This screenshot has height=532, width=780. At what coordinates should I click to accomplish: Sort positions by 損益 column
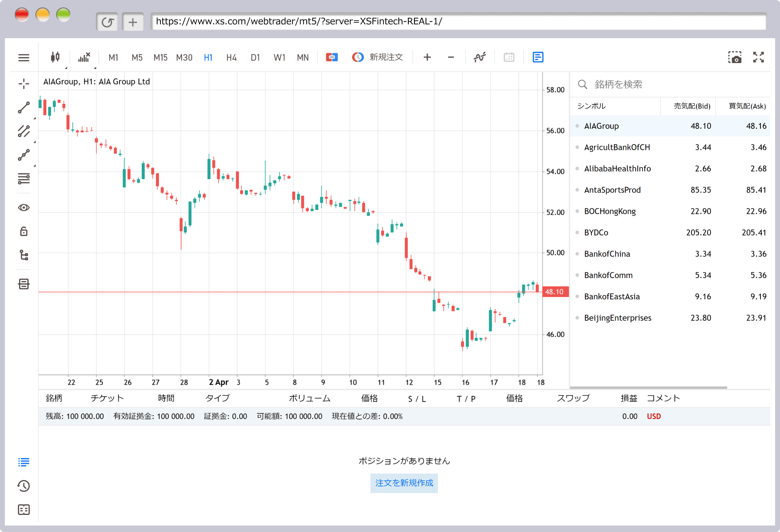tap(629, 398)
